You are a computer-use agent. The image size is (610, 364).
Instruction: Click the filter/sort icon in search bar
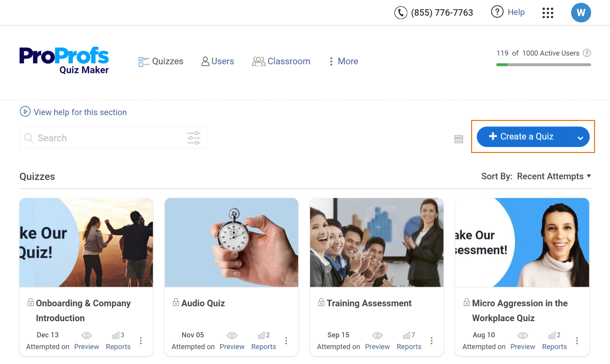pos(194,138)
